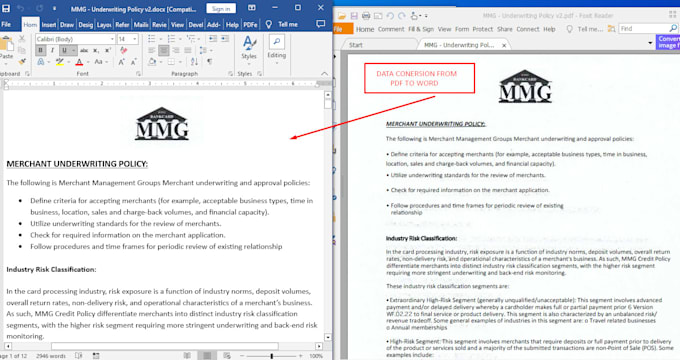Open the Calibri (Body) font name dropdown

[x=112, y=39]
